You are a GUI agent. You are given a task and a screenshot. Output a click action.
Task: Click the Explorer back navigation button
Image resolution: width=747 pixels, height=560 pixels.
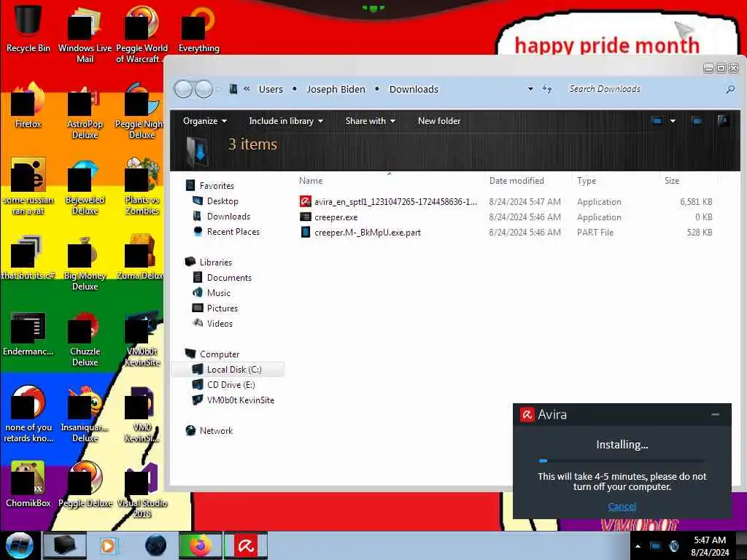coord(183,89)
